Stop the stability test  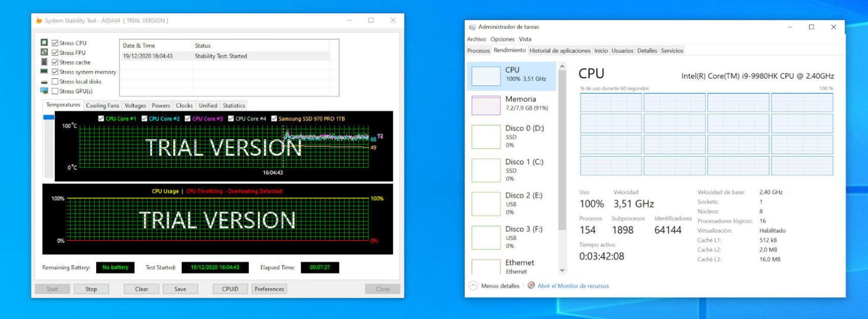tap(91, 289)
